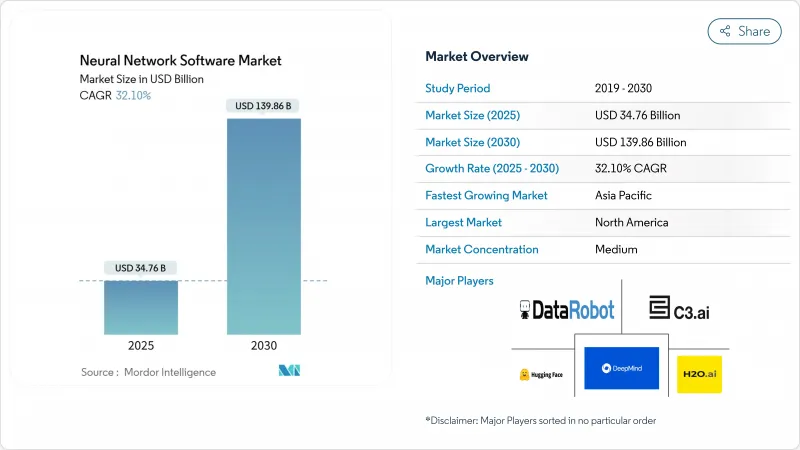Click the Asia Pacific value
The height and width of the screenshot is (450, 800).
[624, 196]
